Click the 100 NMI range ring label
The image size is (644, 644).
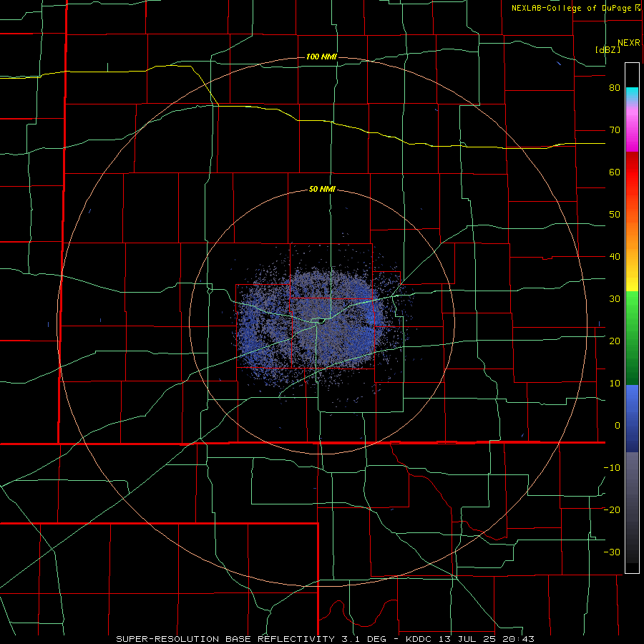[x=321, y=57]
